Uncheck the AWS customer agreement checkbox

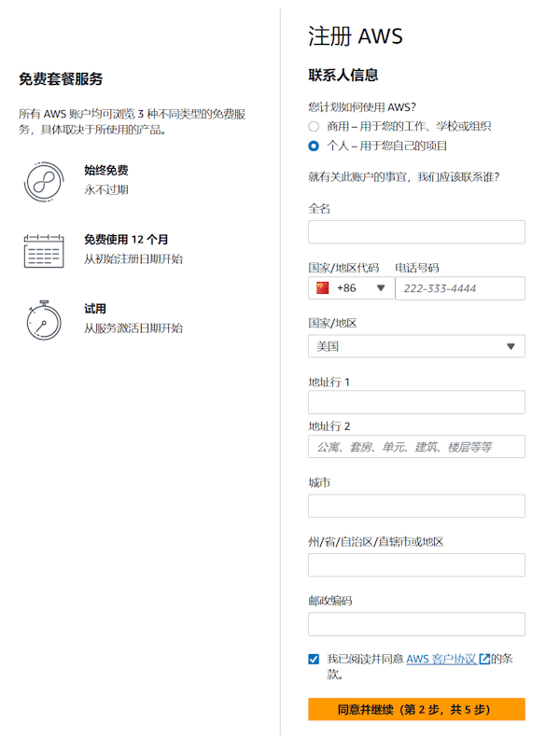(314, 659)
